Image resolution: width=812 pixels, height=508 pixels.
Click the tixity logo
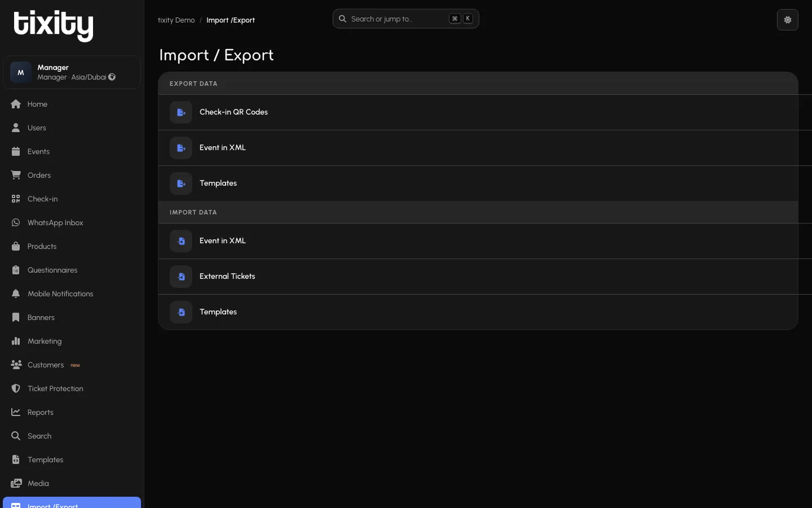pyautogui.click(x=54, y=25)
